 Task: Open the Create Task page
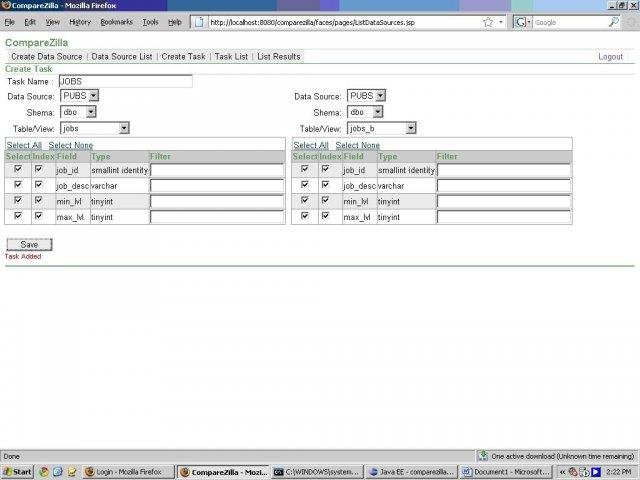tap(184, 57)
